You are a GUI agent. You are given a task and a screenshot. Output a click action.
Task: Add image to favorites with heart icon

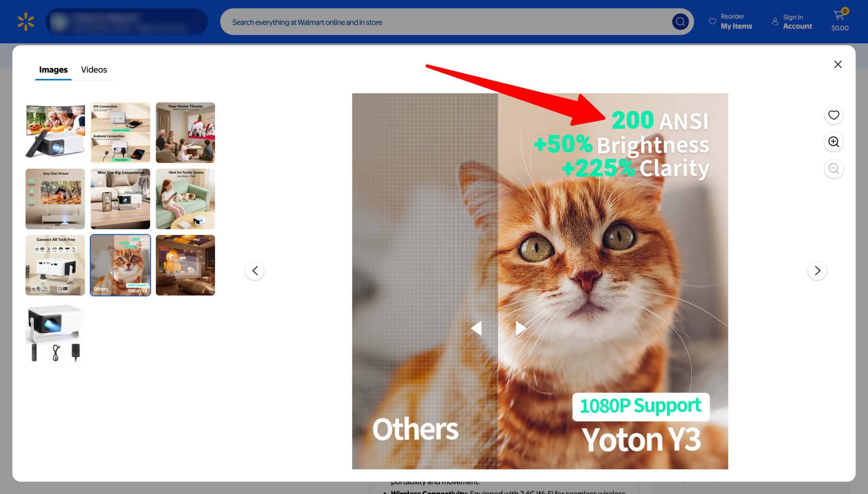[x=834, y=115]
